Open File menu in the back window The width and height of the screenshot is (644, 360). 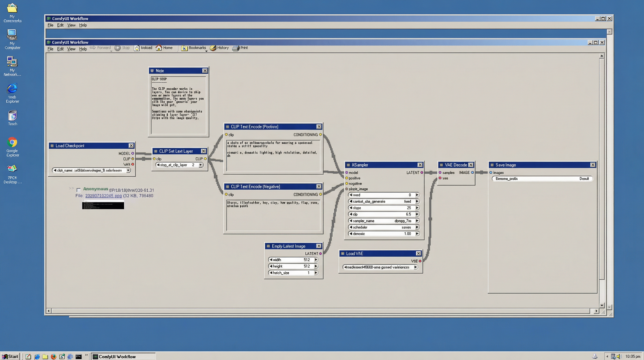[50, 25]
